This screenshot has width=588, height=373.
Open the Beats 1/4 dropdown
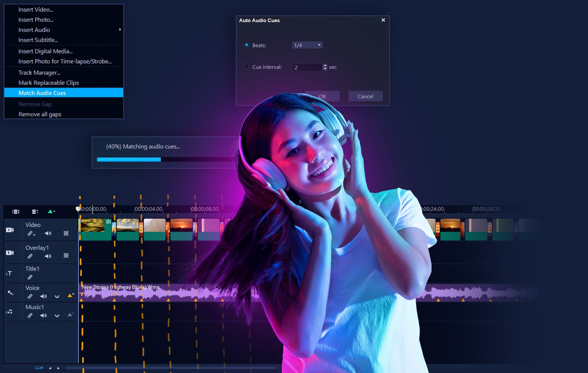click(307, 45)
